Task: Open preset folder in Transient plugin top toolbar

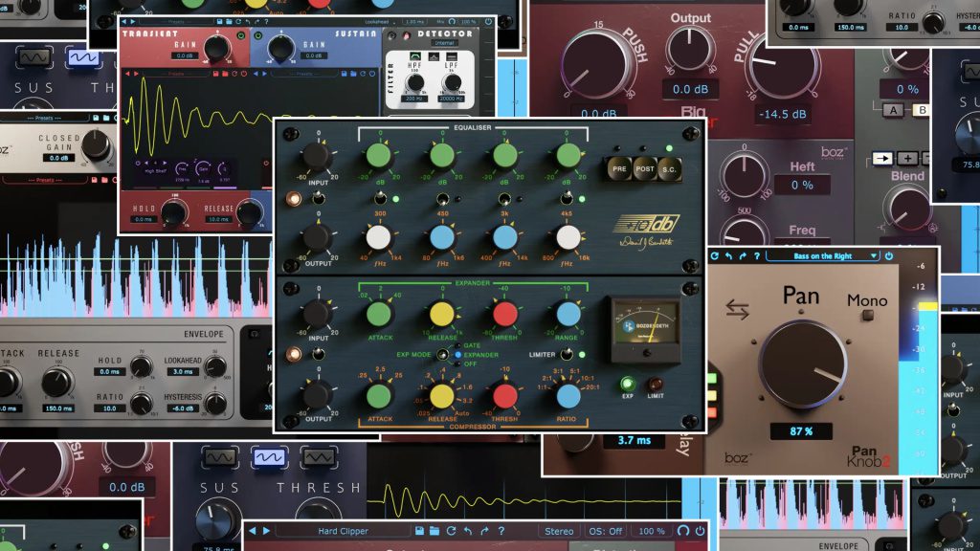Action: [229, 22]
